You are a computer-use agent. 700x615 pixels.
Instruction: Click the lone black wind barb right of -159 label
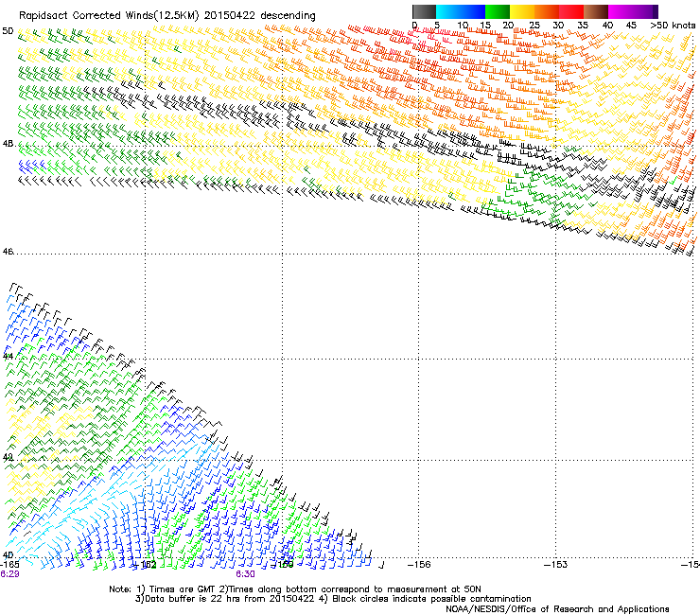pyautogui.click(x=381, y=566)
